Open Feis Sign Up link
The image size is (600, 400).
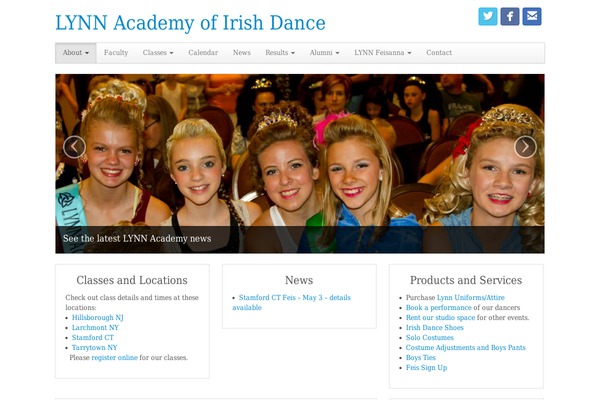427,367
